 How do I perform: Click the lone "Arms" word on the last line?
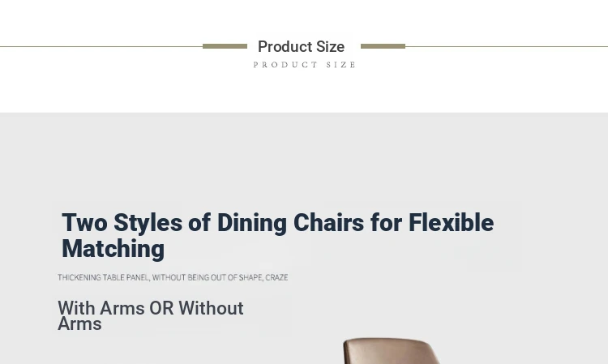(80, 324)
